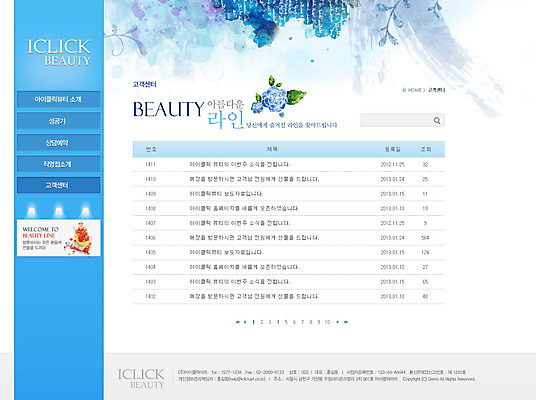The width and height of the screenshot is (536, 400).
Task: Open 고객센터 menu item in sidebar
Action: (x=58, y=185)
